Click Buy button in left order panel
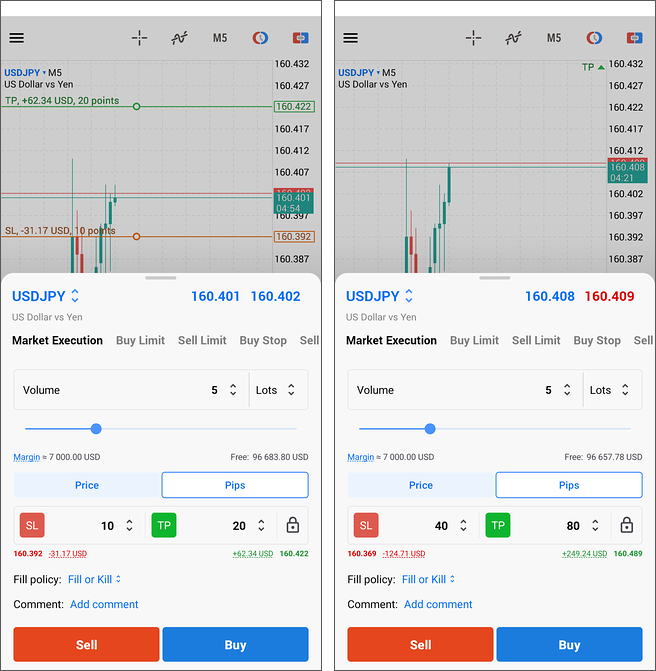Screen dimensions: 656x671 point(235,644)
